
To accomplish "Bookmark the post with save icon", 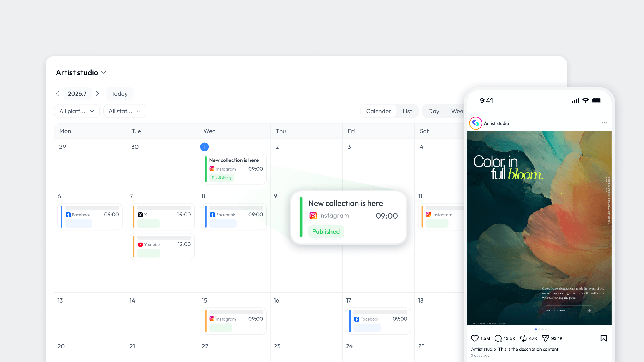I will (x=603, y=338).
